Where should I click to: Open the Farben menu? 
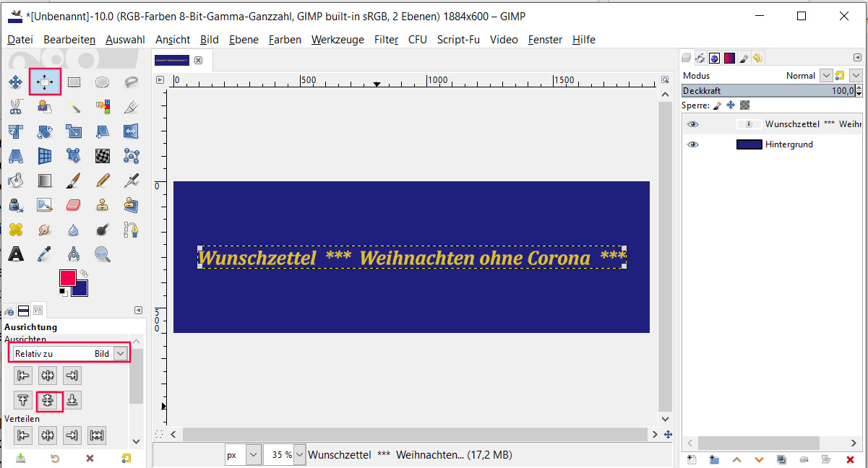pos(285,40)
